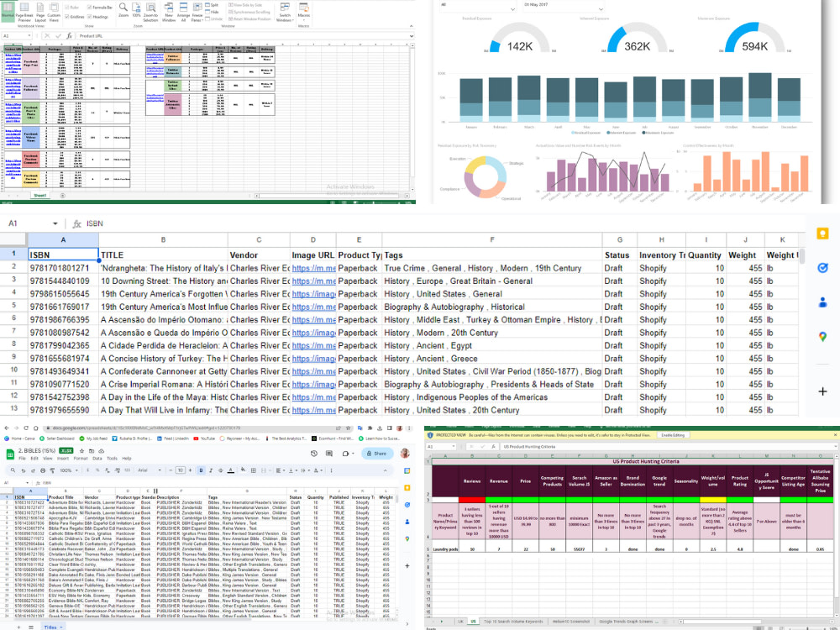Click the text color A button in Sheets
The image size is (840, 630).
230,470
